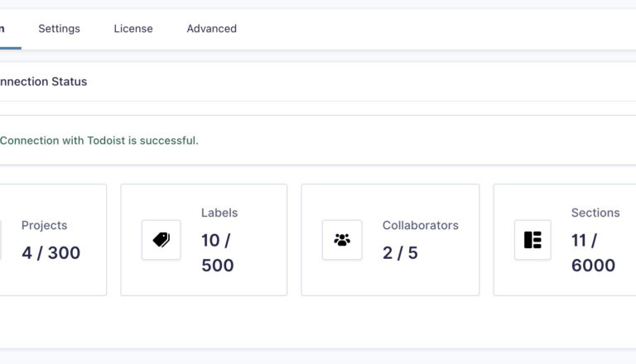
Task: Select the 11 / 6000 sections count
Action: tap(593, 252)
